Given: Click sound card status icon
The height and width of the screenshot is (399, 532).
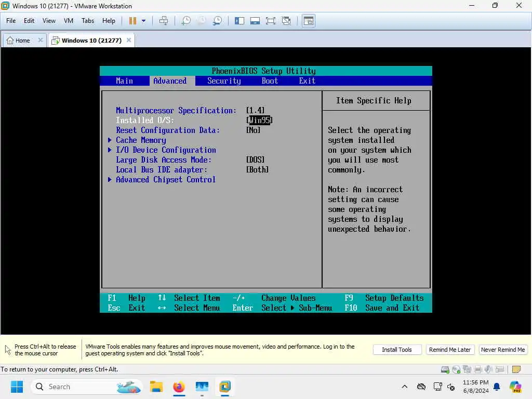Looking at the screenshot, I should click(x=488, y=369).
